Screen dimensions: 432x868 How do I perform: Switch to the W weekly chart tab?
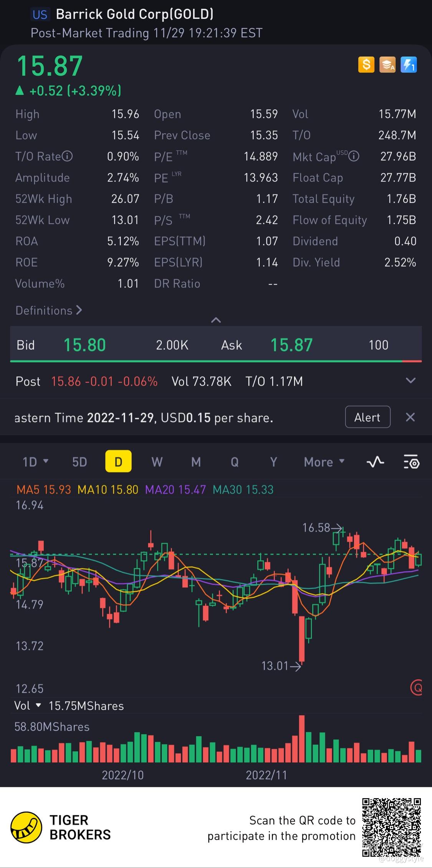tap(157, 462)
